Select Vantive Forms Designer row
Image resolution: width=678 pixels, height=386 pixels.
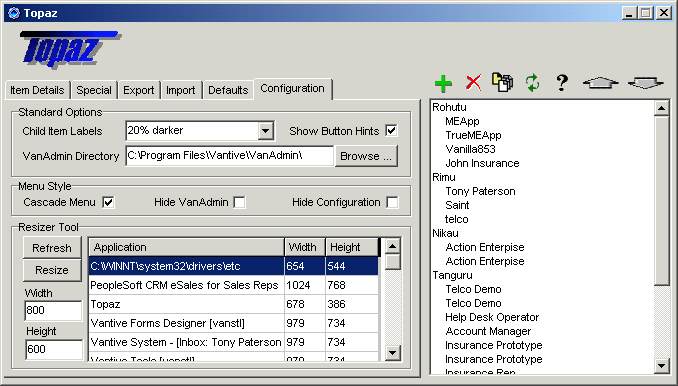[233, 323]
